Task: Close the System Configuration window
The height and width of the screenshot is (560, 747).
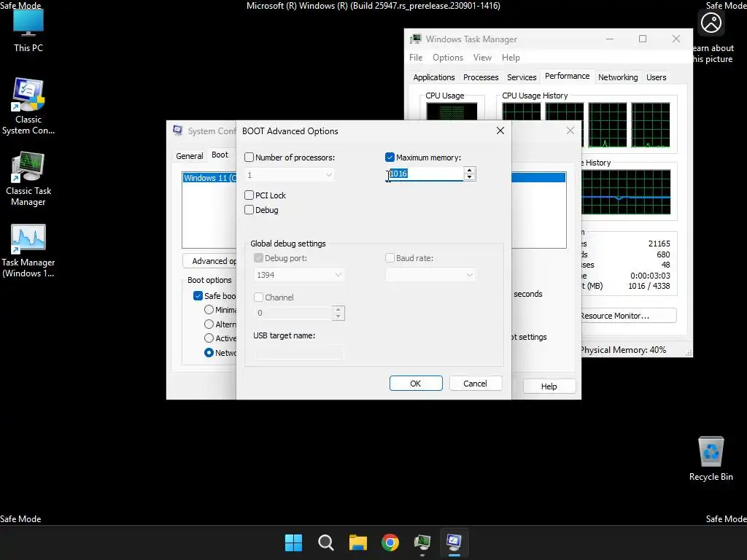Action: click(x=570, y=131)
